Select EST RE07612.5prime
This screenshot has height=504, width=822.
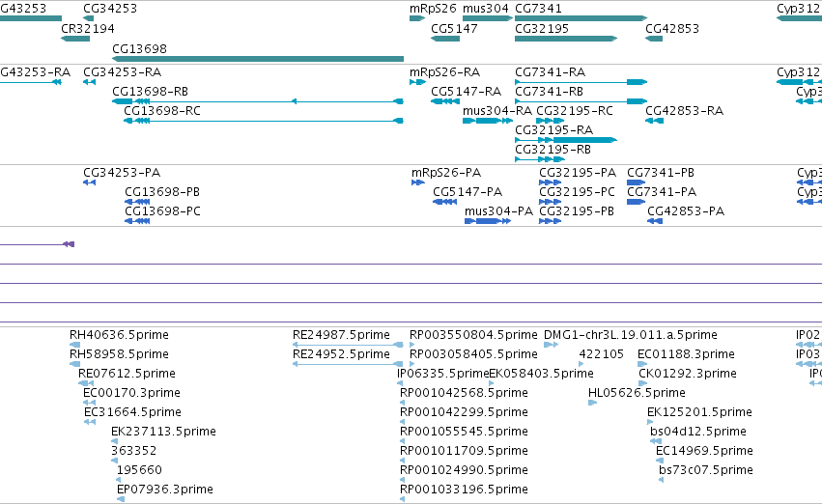pos(127,374)
